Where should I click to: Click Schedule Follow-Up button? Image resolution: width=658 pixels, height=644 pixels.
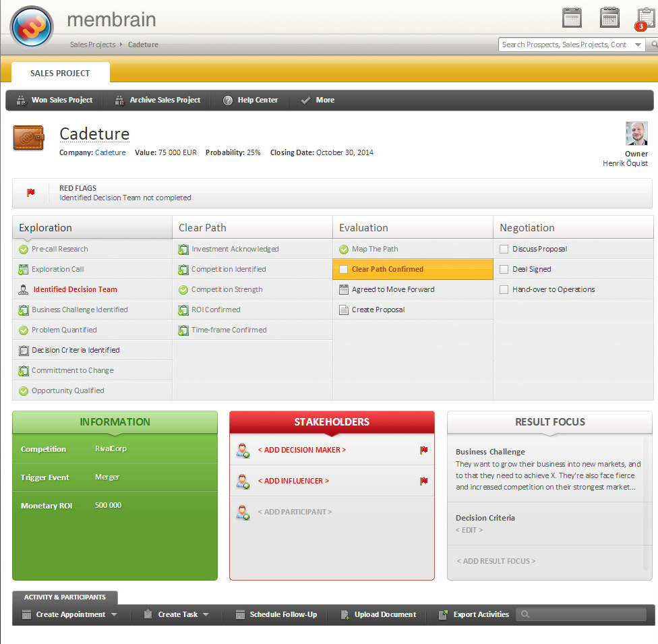(276, 614)
